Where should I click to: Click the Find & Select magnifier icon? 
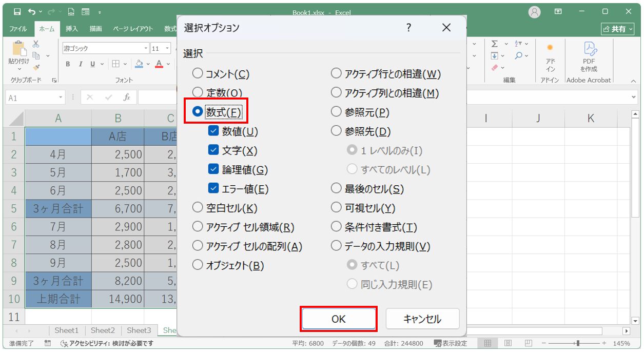tap(519, 55)
